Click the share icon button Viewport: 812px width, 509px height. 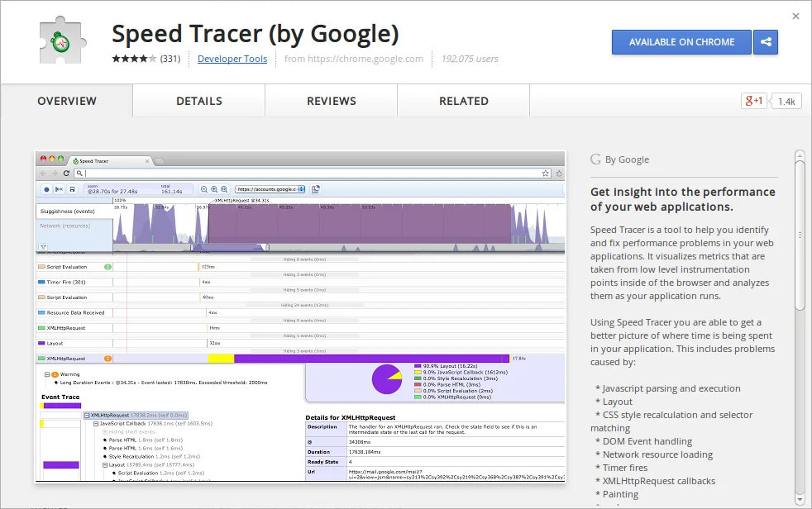pyautogui.click(x=766, y=42)
